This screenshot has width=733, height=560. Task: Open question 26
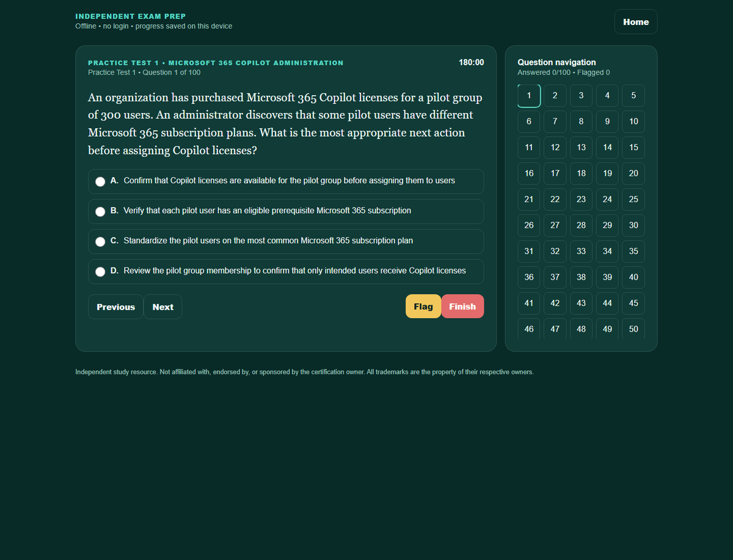click(529, 225)
